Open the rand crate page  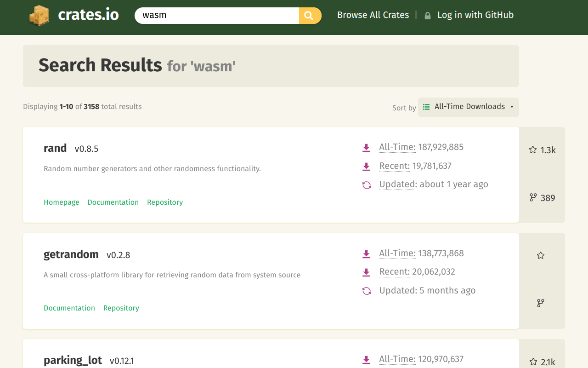click(55, 148)
